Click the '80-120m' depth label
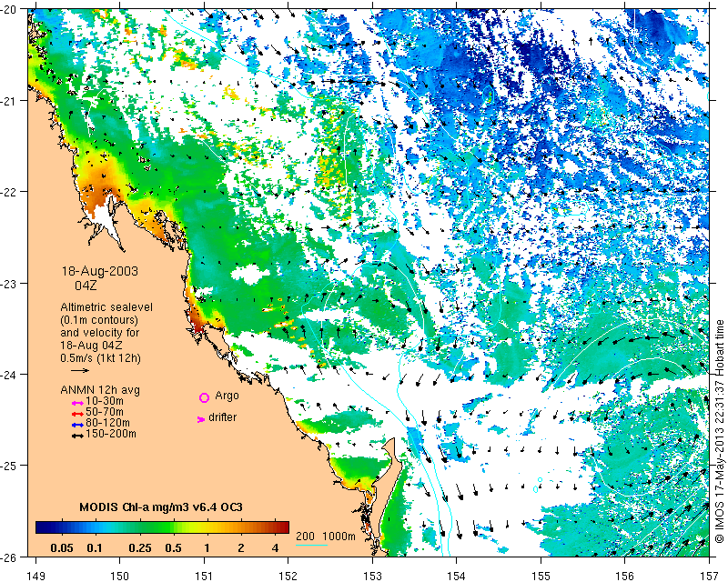Screen dimensions: 728x582 click(x=107, y=423)
